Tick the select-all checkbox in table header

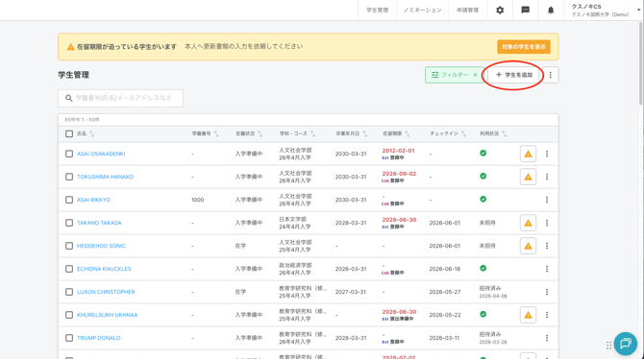tap(69, 133)
